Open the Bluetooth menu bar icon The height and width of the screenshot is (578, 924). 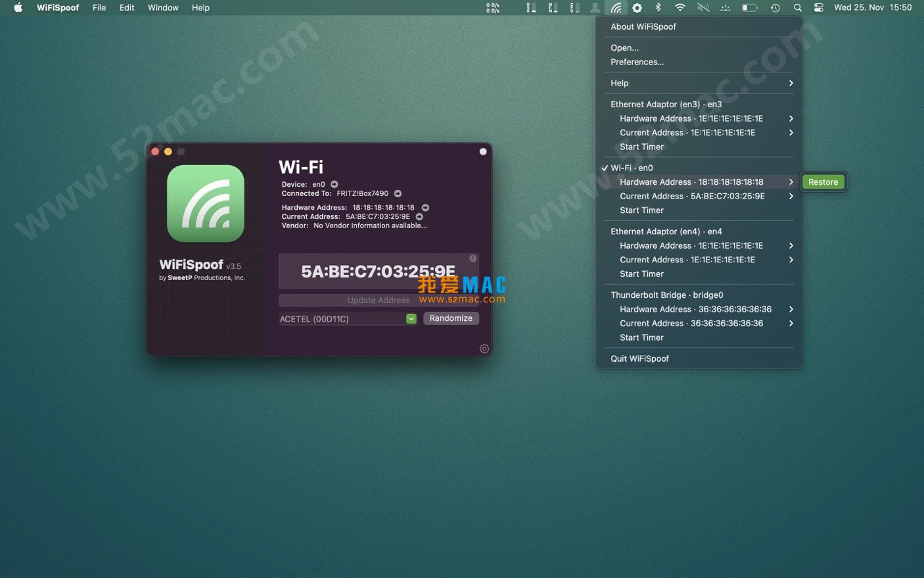point(658,8)
